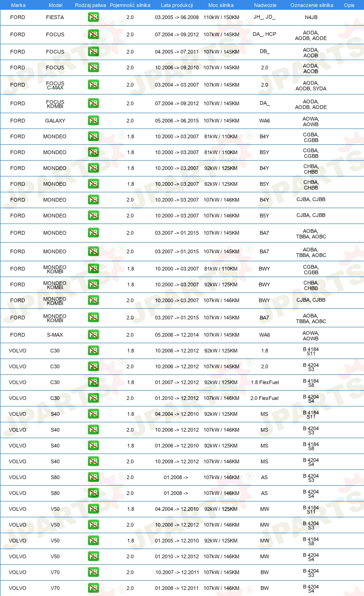The height and width of the screenshot is (596, 364).
Task: Click production years 10.2009 -> 12.2012
Action: pos(177,461)
